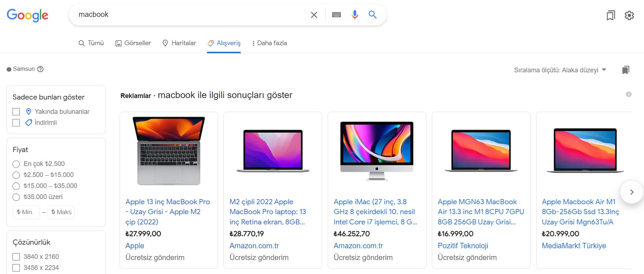Open the Apple iMac 27 inç image

[x=377, y=151]
